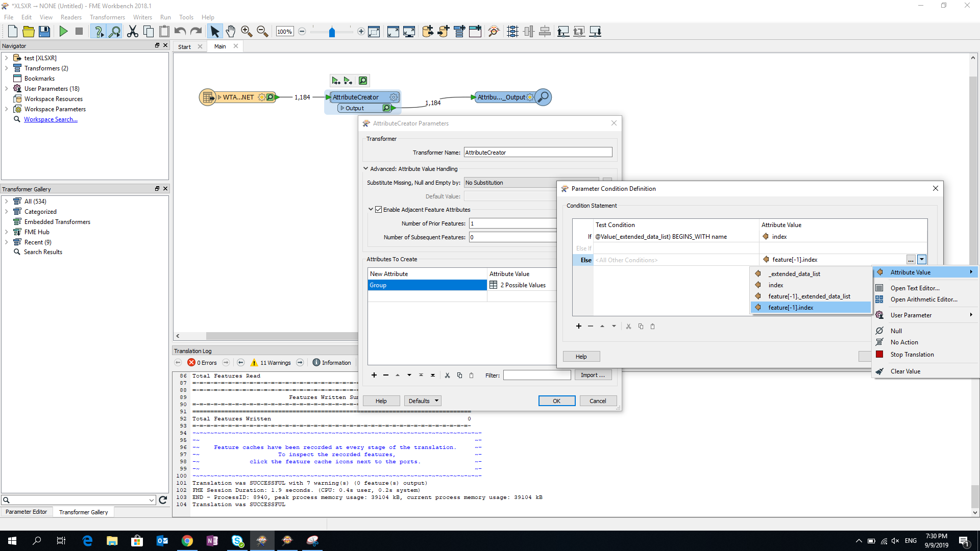This screenshot has width=980, height=551.
Task: Toggle the 0 Errors log filter
Action: 203,363
